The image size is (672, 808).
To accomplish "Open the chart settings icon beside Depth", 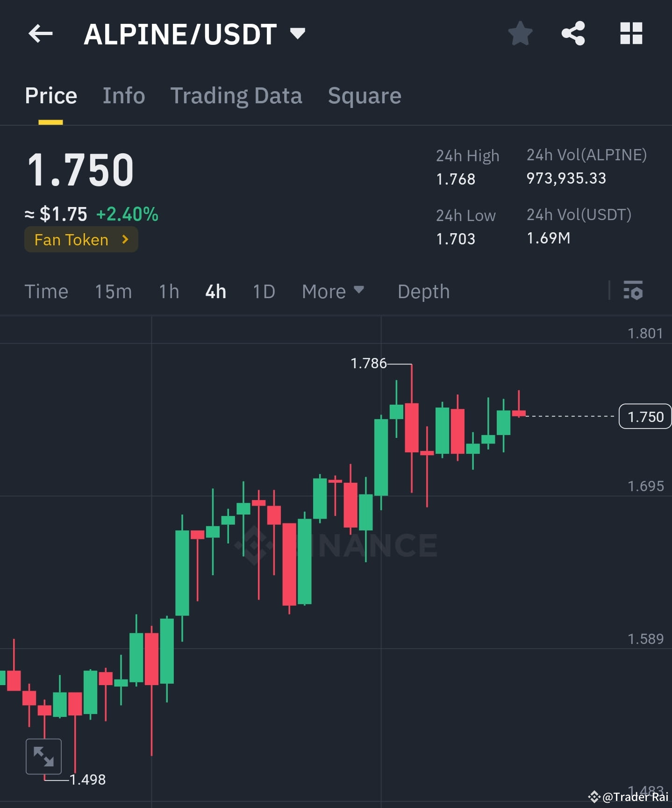I will [x=633, y=291].
